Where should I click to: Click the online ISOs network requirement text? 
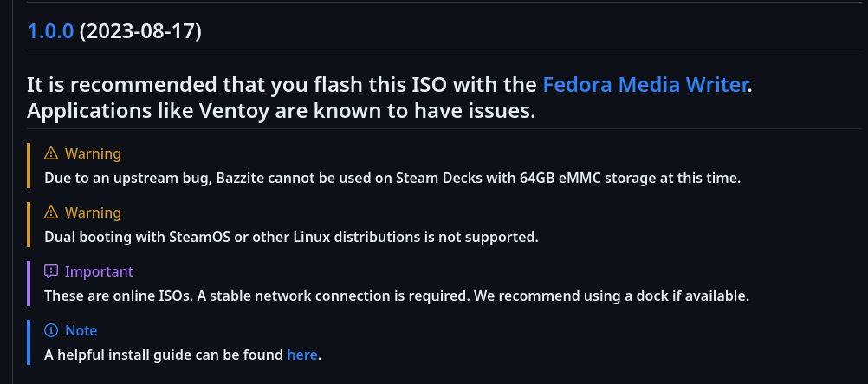[396, 296]
